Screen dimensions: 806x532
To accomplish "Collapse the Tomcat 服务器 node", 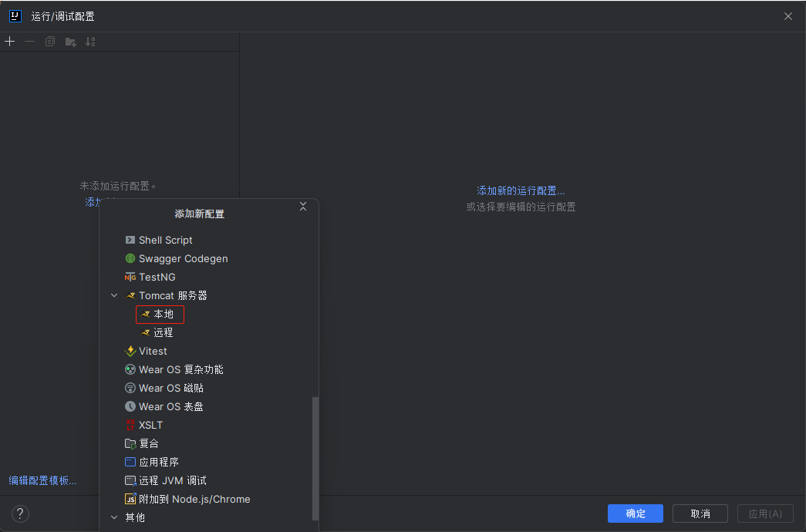I will pos(114,295).
